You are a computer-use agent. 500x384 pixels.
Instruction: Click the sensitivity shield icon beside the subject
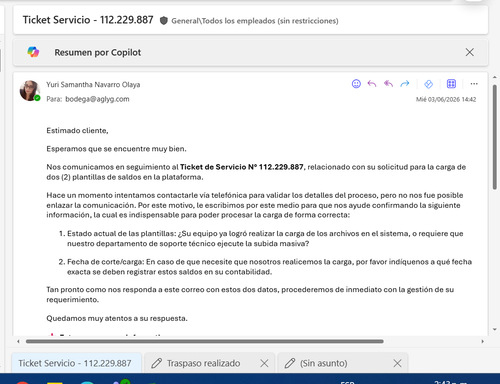[x=164, y=21]
